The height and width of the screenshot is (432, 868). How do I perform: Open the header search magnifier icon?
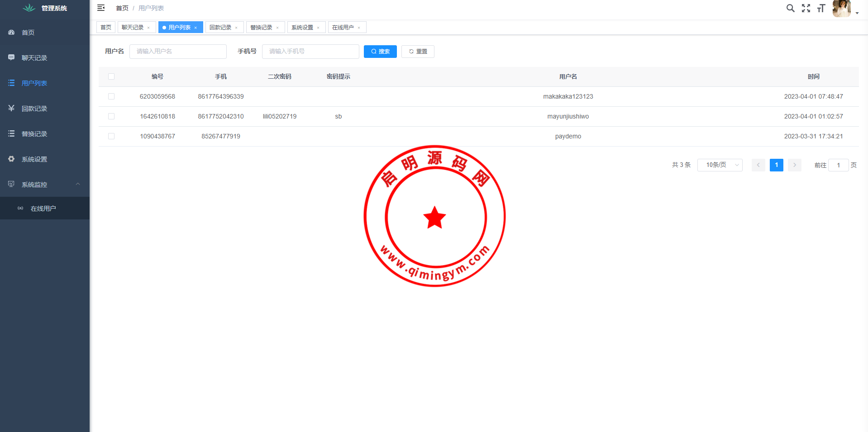(x=790, y=8)
